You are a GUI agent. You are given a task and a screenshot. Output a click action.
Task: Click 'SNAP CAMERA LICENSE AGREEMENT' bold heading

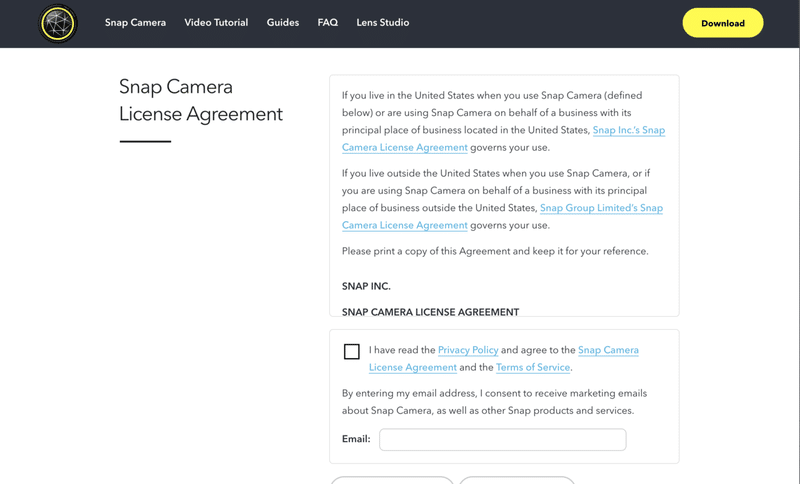(x=430, y=312)
